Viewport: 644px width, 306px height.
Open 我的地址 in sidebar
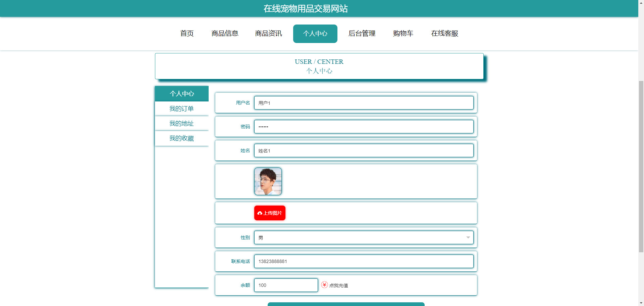click(x=182, y=124)
